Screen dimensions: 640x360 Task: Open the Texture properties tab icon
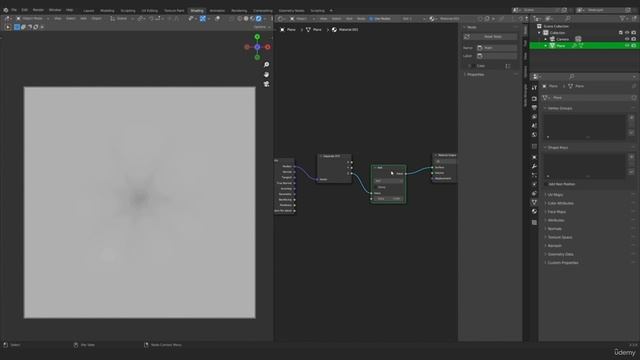[x=534, y=222]
